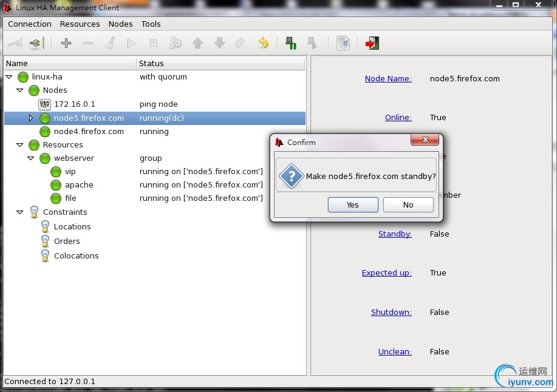Minimize the Linux HA Management Client window

click(499, 5)
